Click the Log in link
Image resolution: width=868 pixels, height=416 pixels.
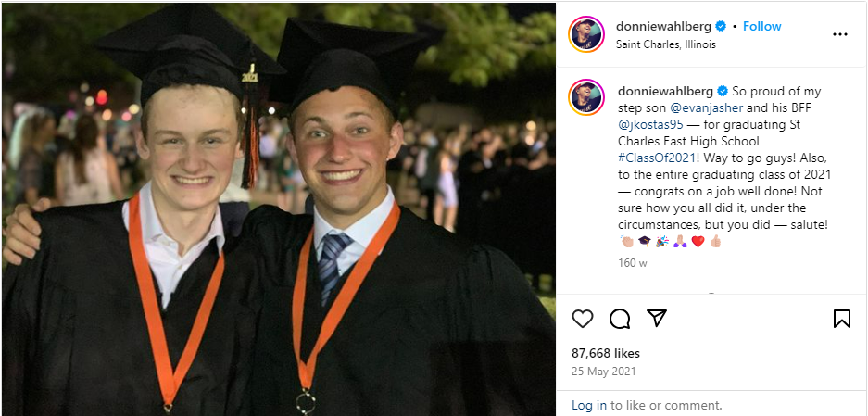(589, 405)
